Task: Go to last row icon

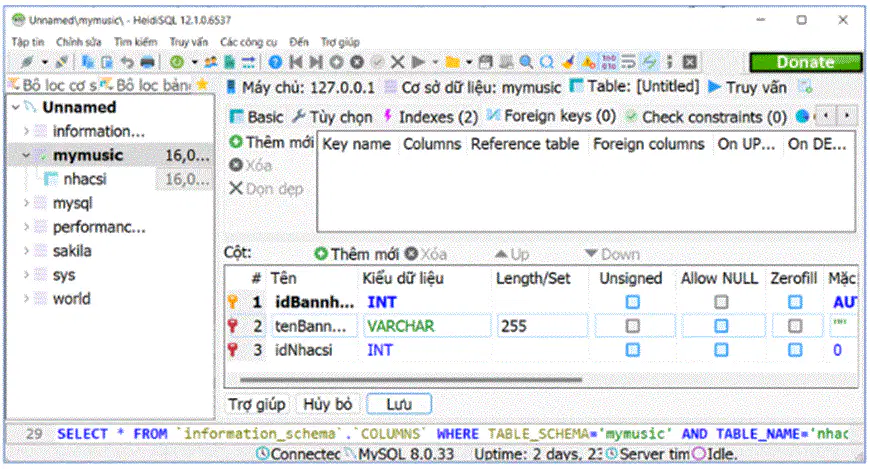Action: (316, 62)
